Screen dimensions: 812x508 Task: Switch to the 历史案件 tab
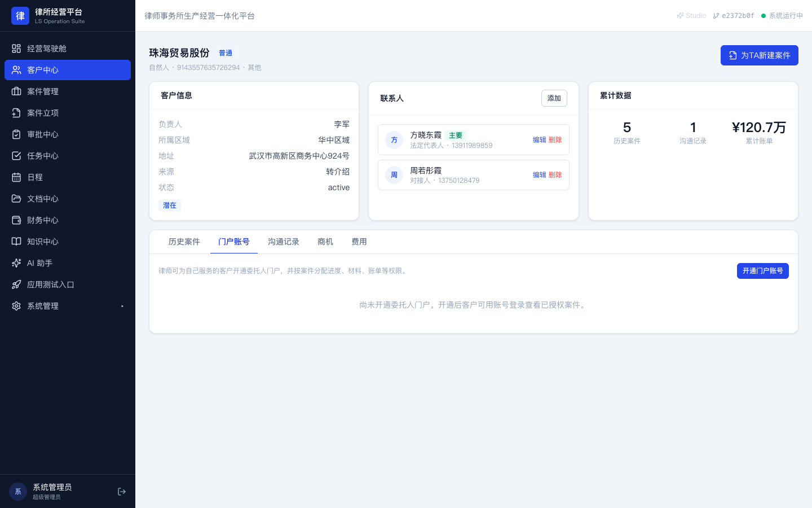pyautogui.click(x=184, y=242)
